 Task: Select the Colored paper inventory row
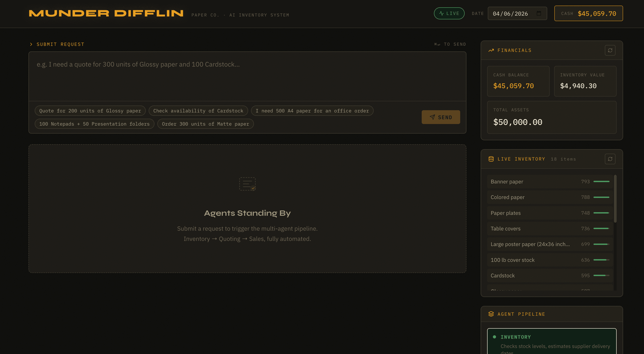click(550, 197)
